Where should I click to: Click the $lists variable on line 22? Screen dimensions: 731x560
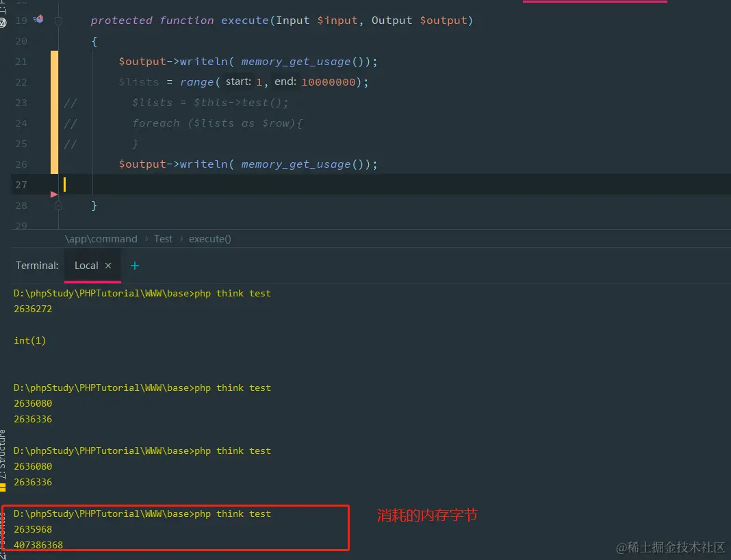point(138,82)
